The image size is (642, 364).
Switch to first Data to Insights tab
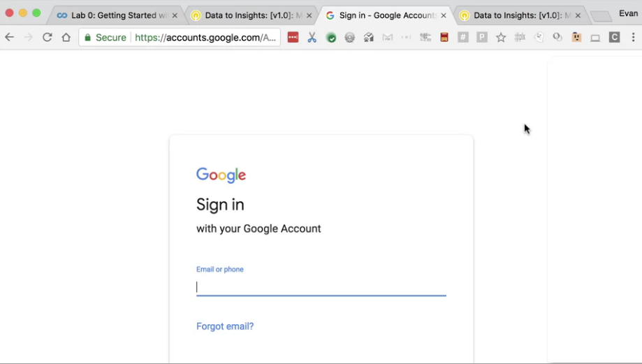pos(251,15)
